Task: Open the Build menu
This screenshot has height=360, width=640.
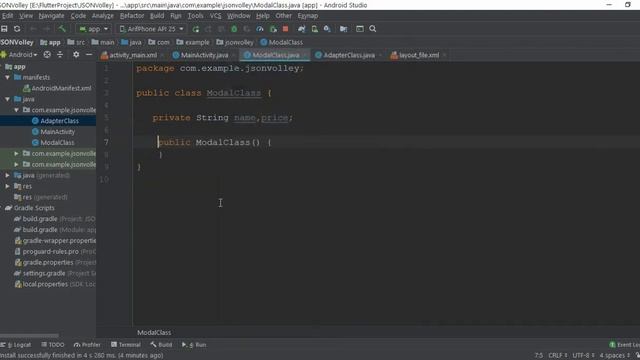Action: point(157,16)
